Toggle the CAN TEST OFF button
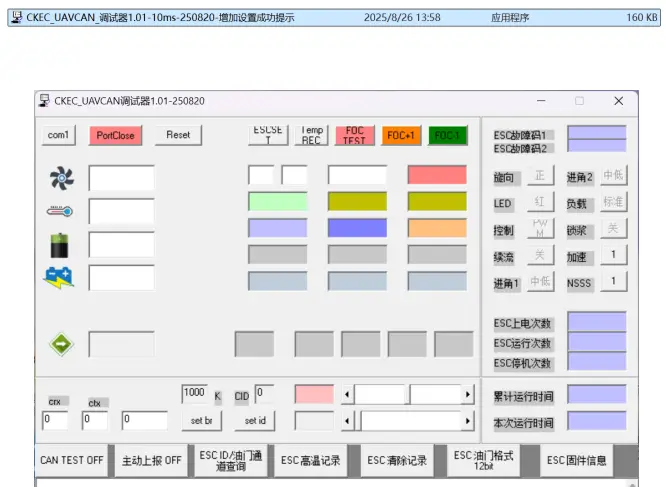The height and width of the screenshot is (487, 666). coord(72,460)
